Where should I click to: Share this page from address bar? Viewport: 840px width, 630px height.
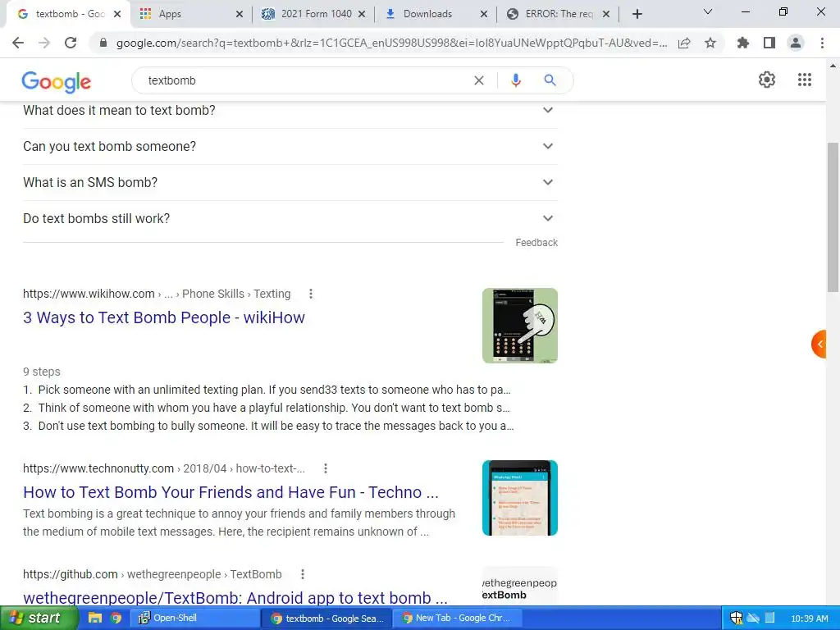coord(684,43)
